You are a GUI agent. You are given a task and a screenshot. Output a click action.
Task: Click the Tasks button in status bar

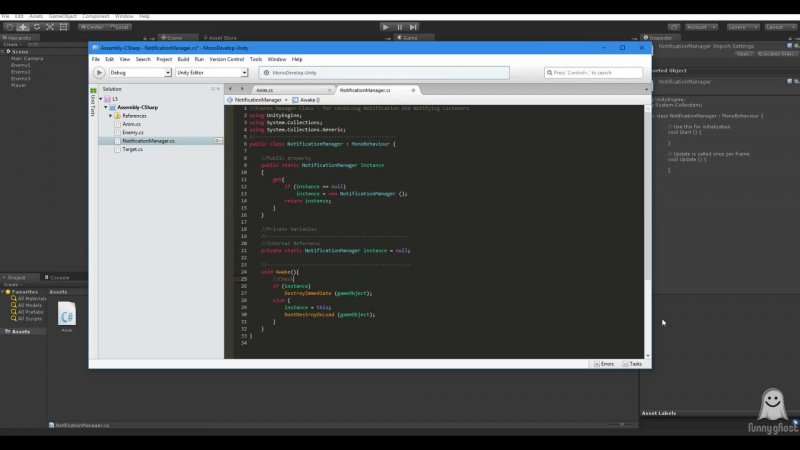coord(632,364)
